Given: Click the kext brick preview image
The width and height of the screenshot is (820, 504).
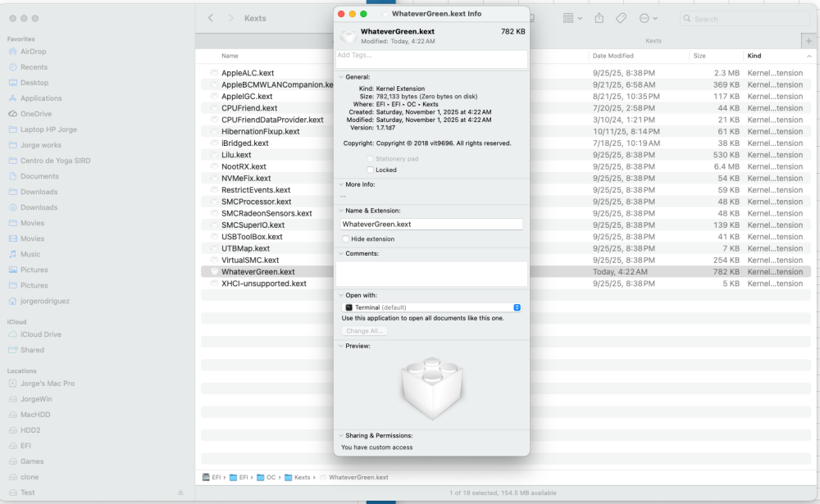Looking at the screenshot, I should pyautogui.click(x=432, y=388).
